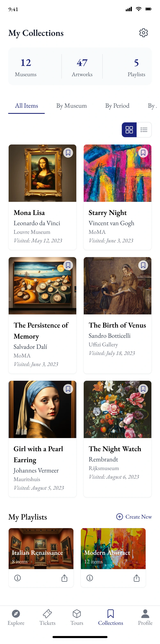Share the Modern Abstract playlist

(x=136, y=578)
